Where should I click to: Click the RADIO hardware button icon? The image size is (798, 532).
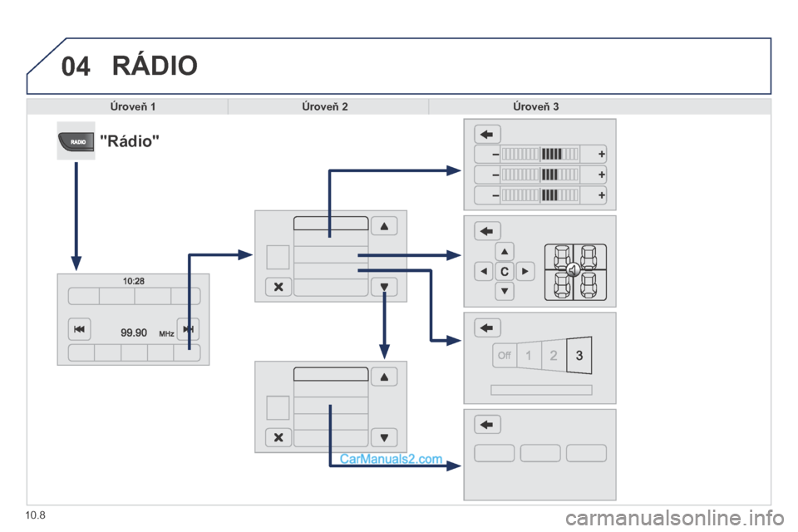coord(76,141)
